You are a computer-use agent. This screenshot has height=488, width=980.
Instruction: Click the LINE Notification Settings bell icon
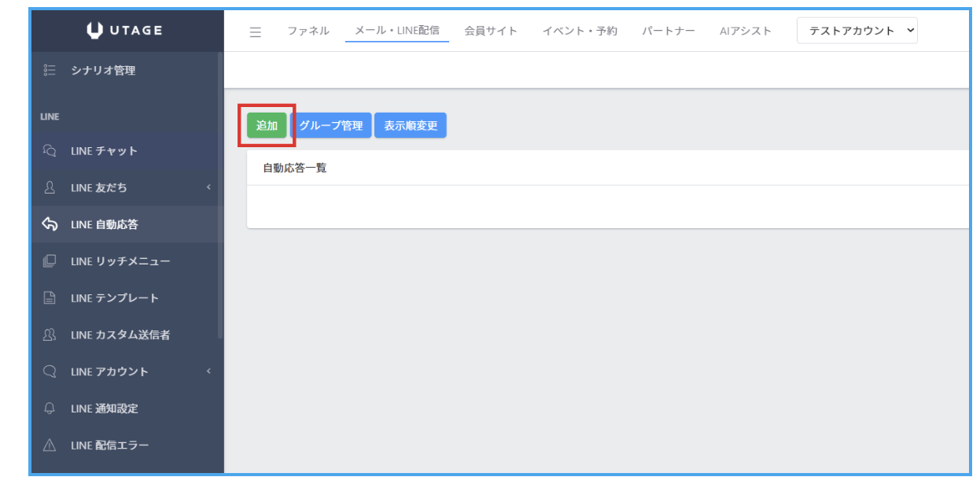(x=50, y=409)
